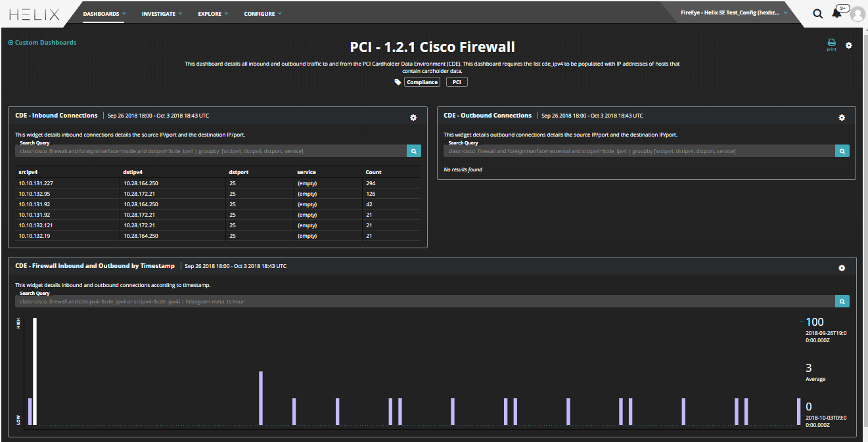
Task: Open the user profile avatar
Action: coord(857,14)
